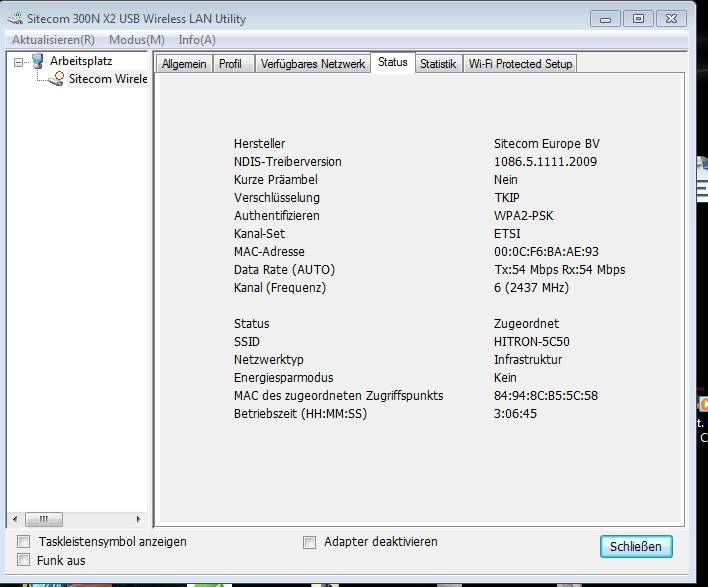This screenshot has width=708, height=587.
Task: Click the Sitecom wireless adapter icon
Action: 58,79
